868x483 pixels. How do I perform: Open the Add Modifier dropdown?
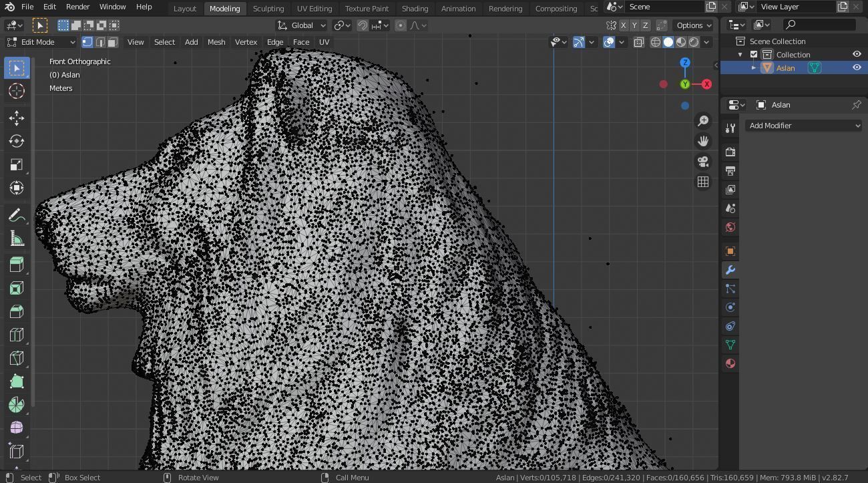pyautogui.click(x=804, y=126)
